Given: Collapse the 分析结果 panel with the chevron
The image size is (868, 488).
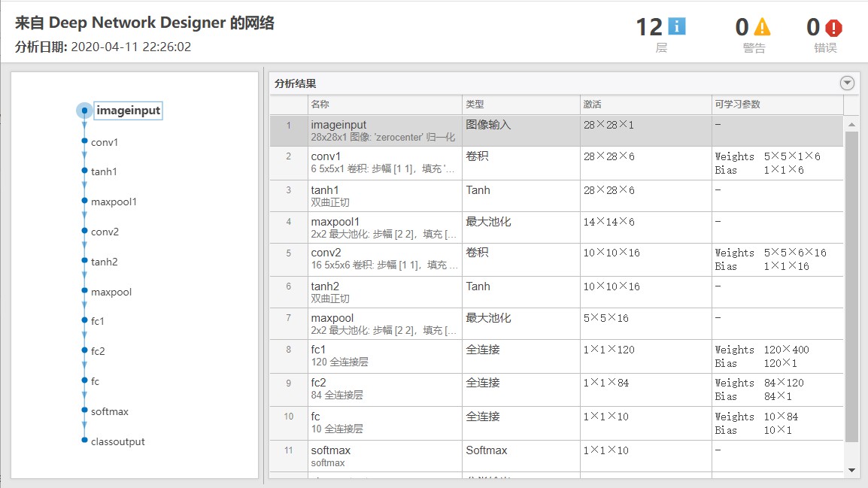Looking at the screenshot, I should click(x=846, y=83).
